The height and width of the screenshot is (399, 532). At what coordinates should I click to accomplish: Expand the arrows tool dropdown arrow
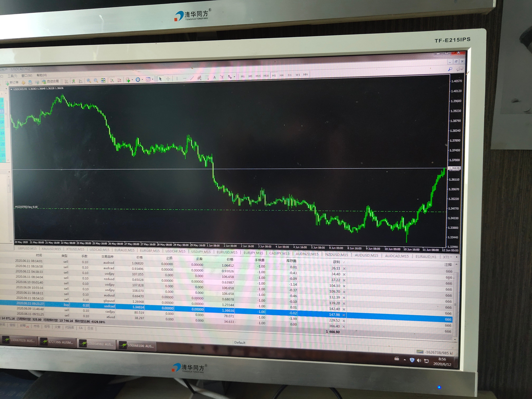[234, 77]
